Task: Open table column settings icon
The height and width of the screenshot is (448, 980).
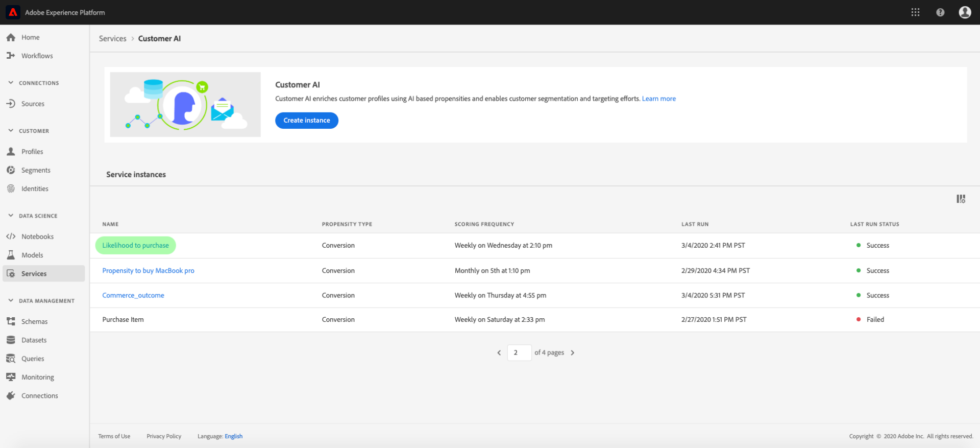Action: click(961, 199)
